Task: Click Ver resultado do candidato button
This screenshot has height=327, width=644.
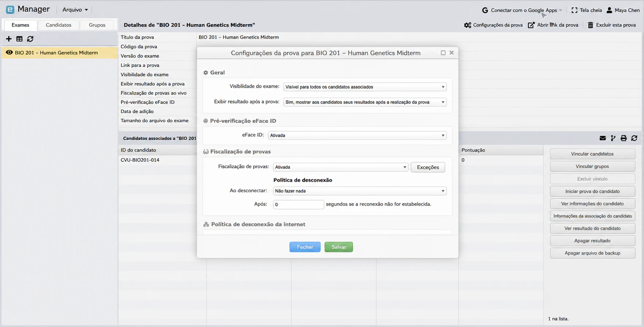Action: click(592, 229)
